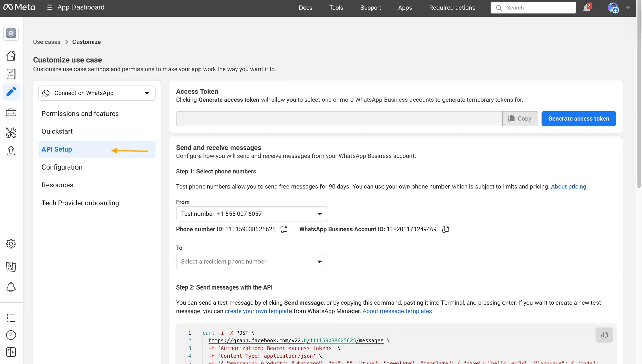The height and width of the screenshot is (364, 642).
Task: Open the account profile menu arrow
Action: click(628, 7)
